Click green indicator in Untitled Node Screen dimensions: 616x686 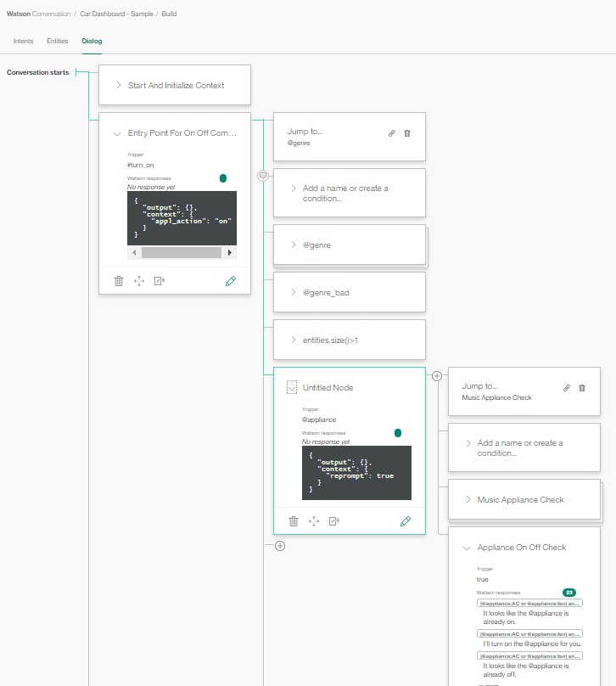coord(398,433)
